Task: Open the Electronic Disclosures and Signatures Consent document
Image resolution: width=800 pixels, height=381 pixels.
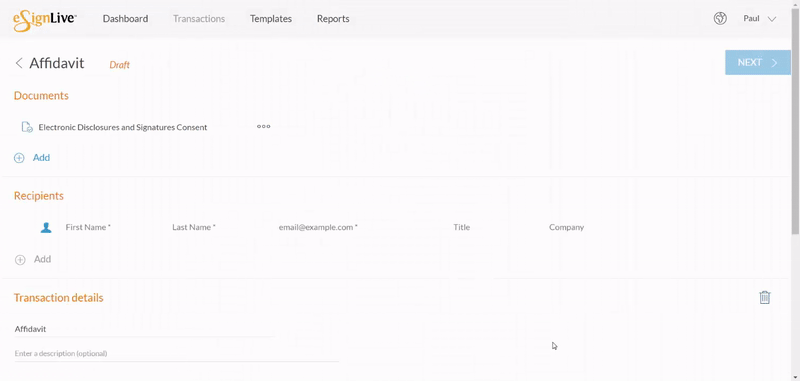Action: (123, 128)
